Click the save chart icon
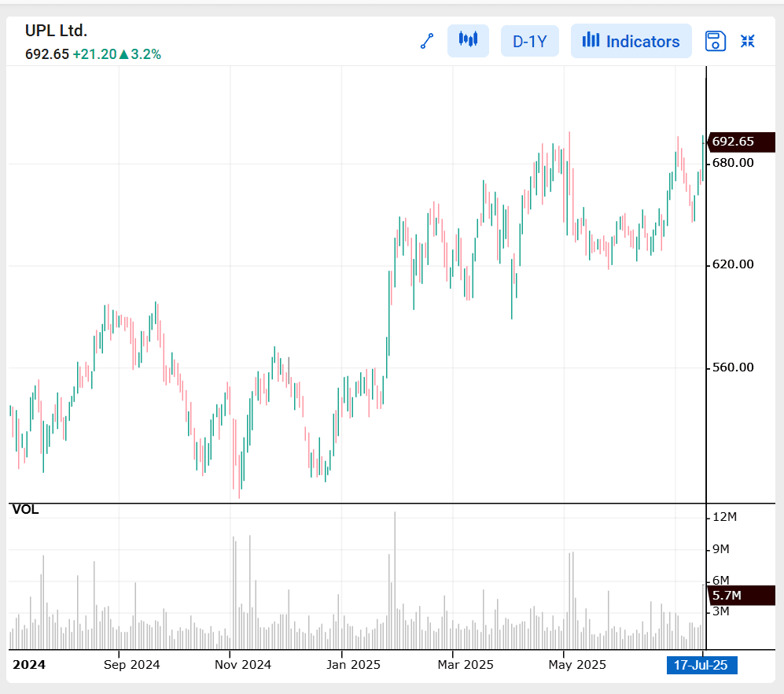Screen dimensions: 784x694 tap(716, 41)
